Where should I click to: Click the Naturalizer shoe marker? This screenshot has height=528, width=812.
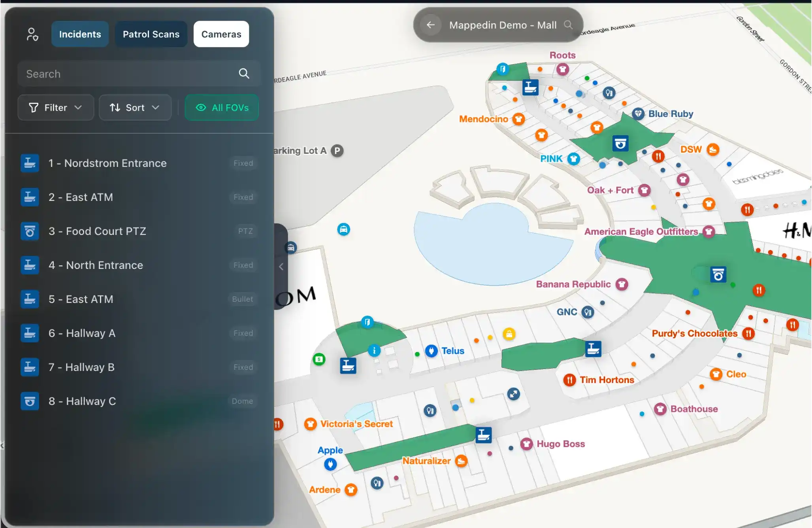point(461,461)
